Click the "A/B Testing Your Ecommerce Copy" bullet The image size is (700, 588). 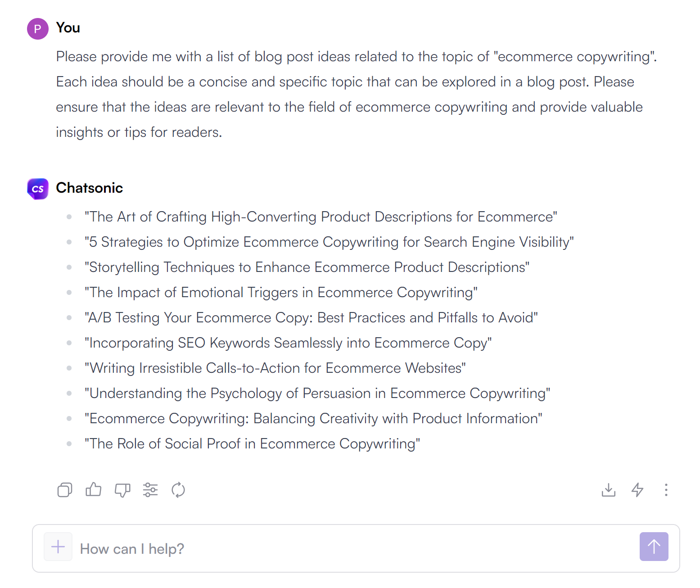click(311, 318)
